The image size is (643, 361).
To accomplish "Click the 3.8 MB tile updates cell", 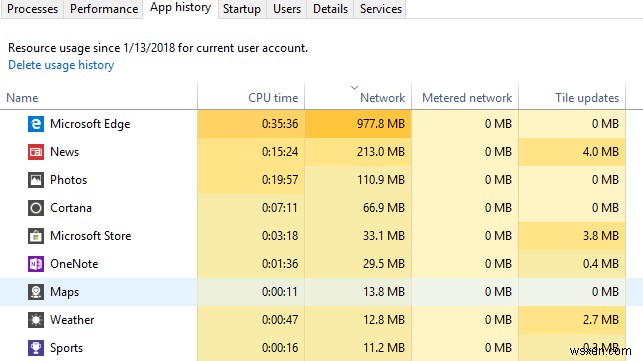I will tap(572, 236).
